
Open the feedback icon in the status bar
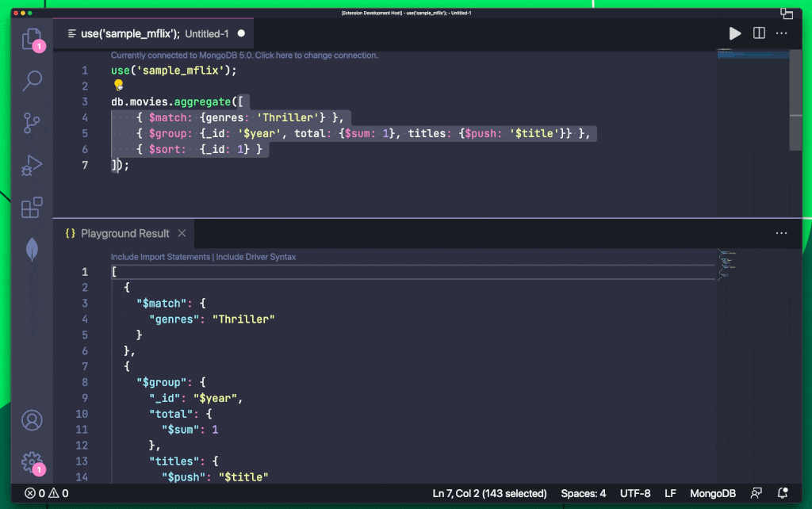point(756,493)
